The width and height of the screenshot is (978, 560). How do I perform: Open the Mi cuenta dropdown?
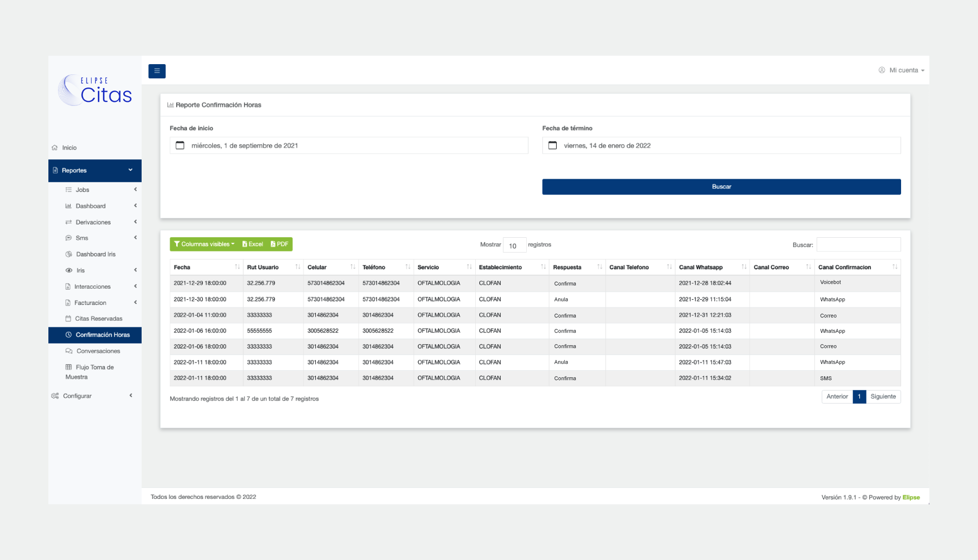[901, 70]
